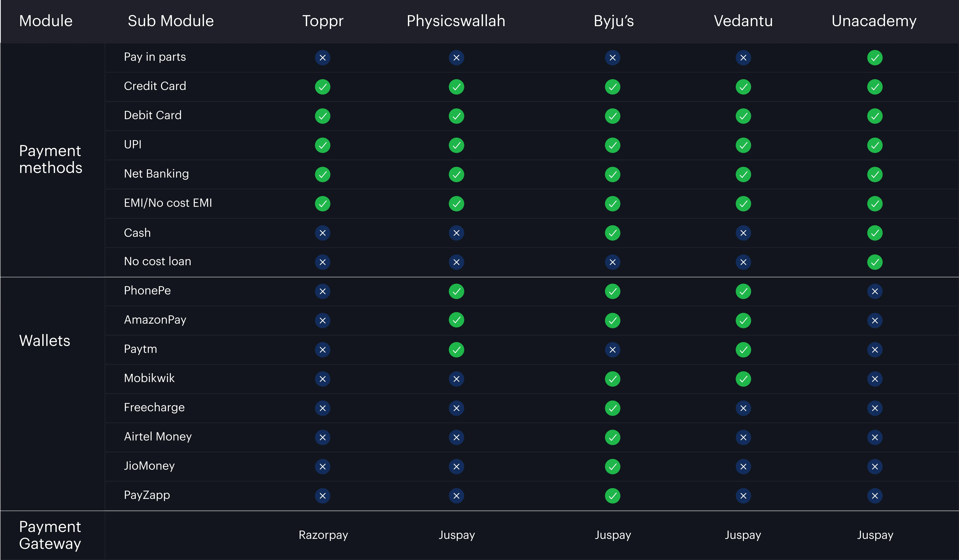Viewport: 959px width, 560px height.
Task: Click the Juspay value under Byju's
Action: (613, 535)
